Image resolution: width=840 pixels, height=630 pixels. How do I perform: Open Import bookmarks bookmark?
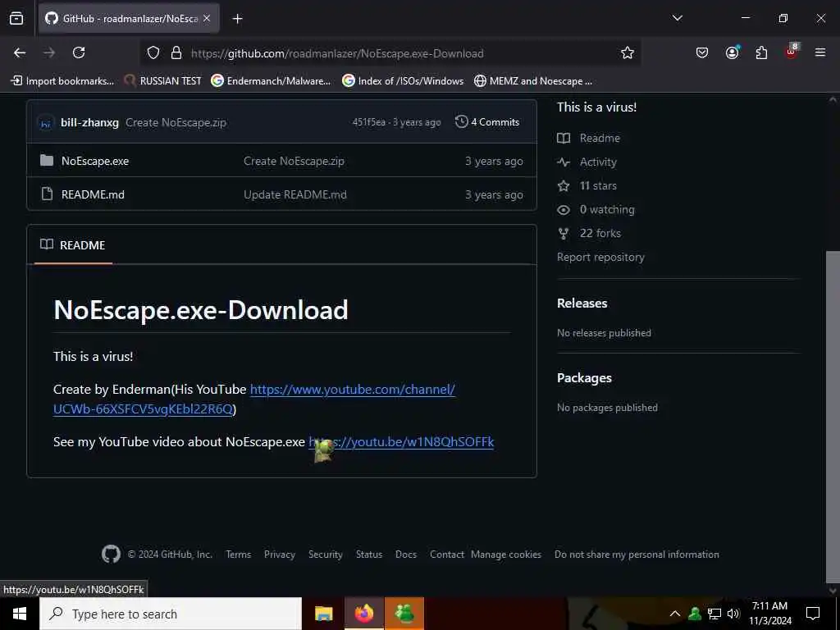pyautogui.click(x=62, y=81)
